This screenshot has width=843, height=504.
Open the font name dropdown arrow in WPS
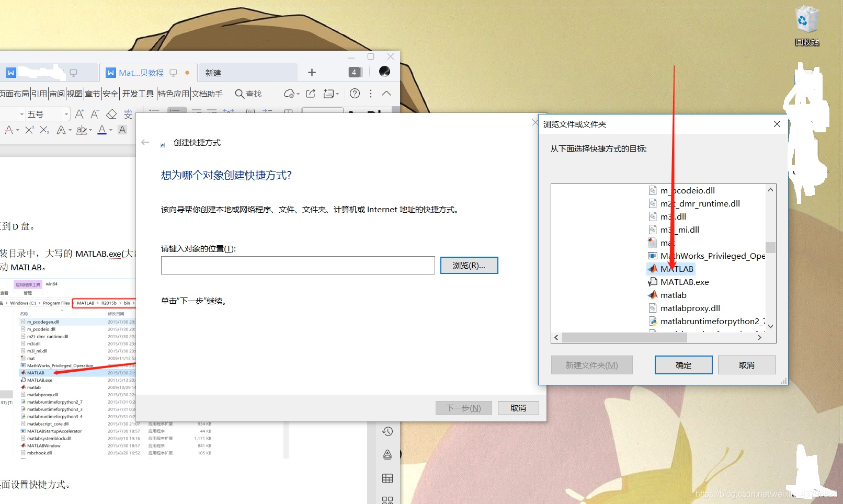[x=21, y=114]
